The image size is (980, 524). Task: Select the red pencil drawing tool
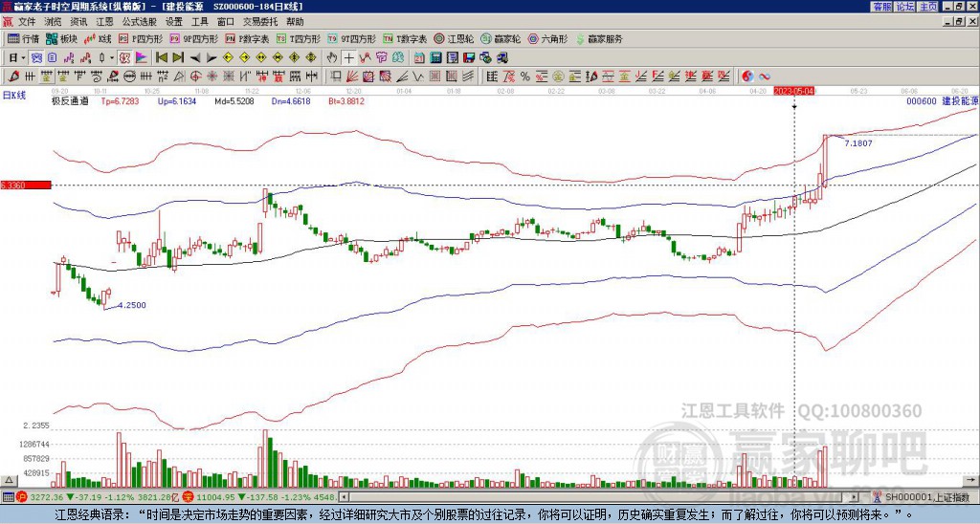12,76
